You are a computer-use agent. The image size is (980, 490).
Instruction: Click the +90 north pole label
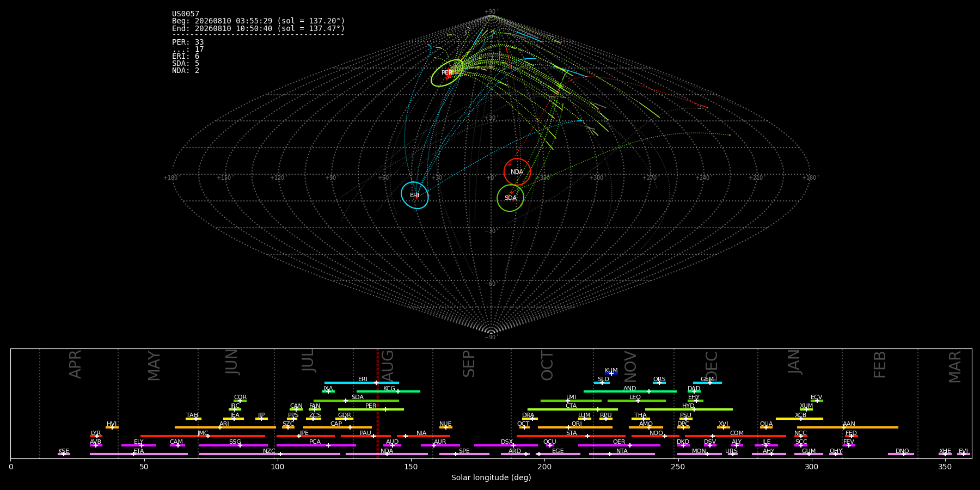pos(491,12)
